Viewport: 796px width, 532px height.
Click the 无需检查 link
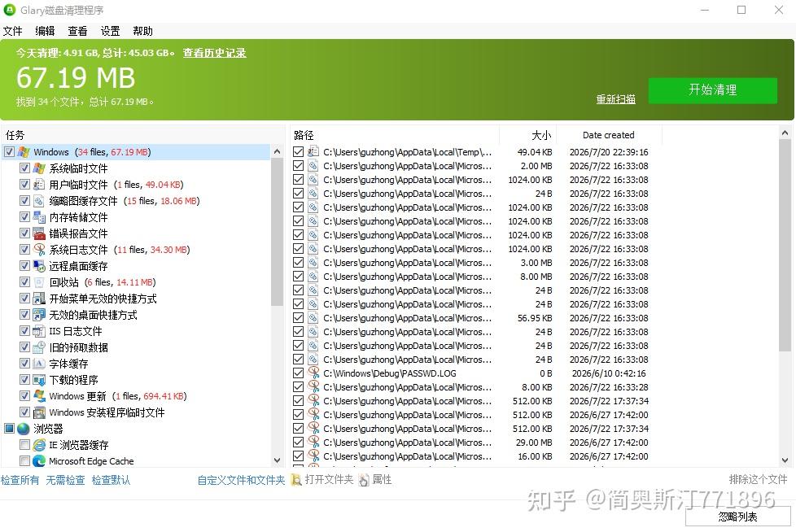coord(65,480)
